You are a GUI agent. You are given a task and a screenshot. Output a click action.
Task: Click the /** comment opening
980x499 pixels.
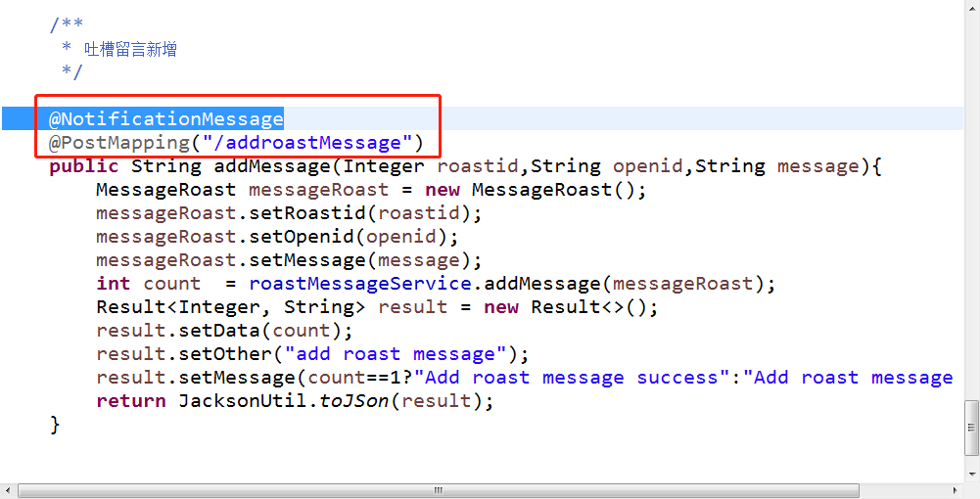tap(67, 25)
